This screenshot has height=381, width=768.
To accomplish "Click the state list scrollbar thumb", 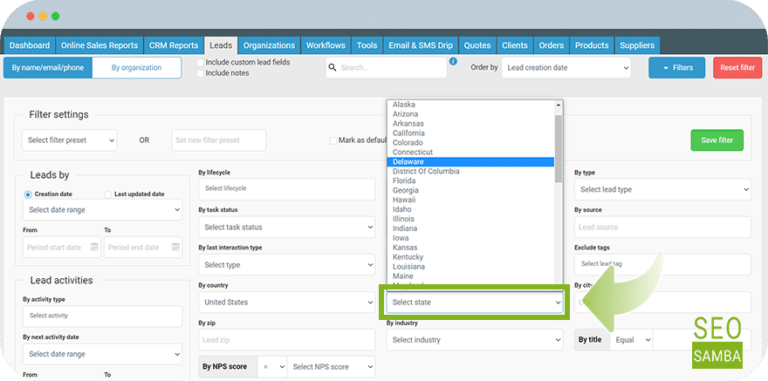I will 558,149.
